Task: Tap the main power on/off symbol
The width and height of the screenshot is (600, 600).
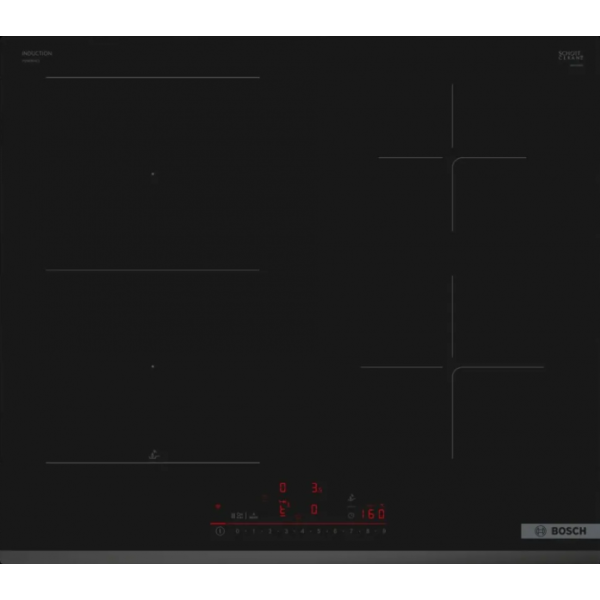Action: pyautogui.click(x=220, y=531)
